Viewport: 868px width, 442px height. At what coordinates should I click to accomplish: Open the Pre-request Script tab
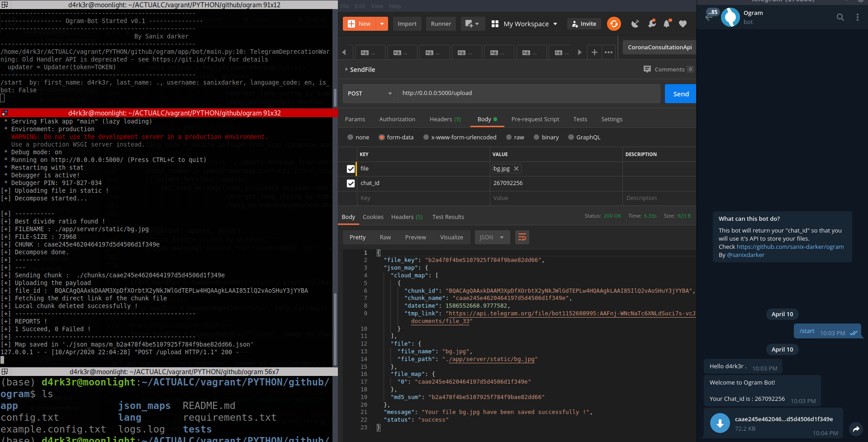[x=535, y=119]
